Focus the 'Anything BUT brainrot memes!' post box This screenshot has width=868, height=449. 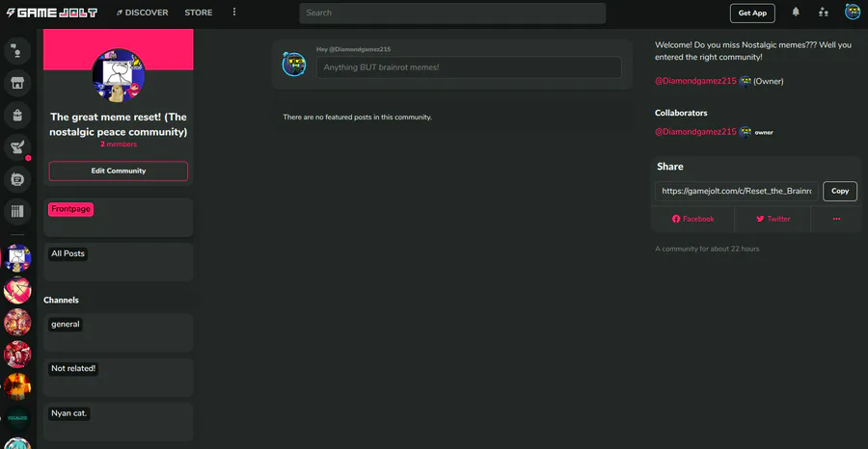click(469, 67)
